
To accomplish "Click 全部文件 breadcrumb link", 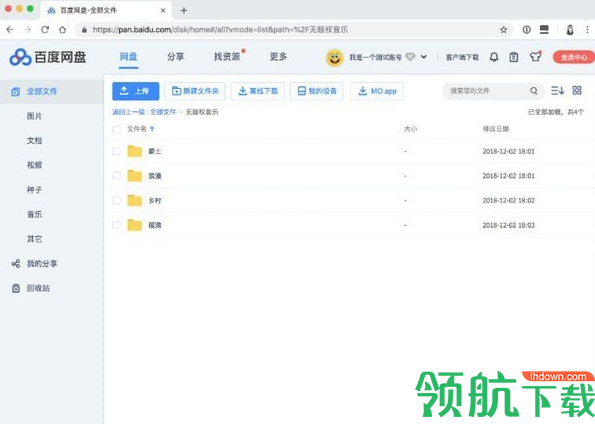I will pyautogui.click(x=163, y=112).
